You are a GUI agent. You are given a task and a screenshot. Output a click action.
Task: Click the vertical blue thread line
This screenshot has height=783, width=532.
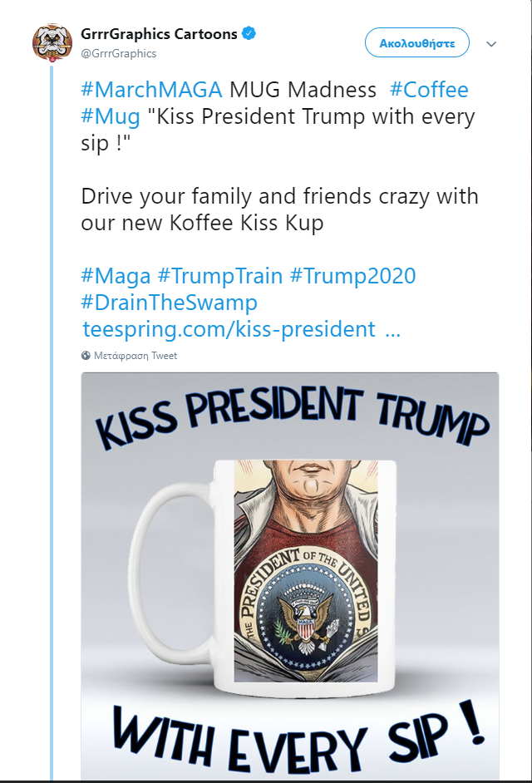click(52, 416)
